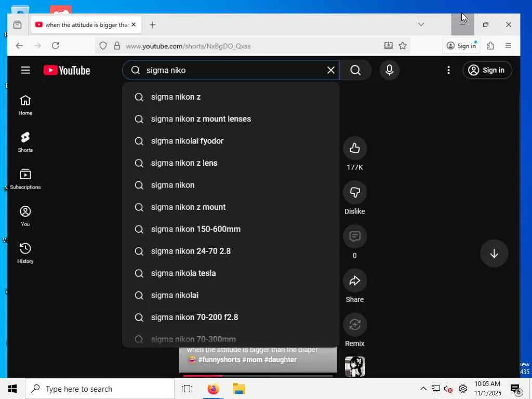Open the list all tabs dropdown

click(421, 24)
